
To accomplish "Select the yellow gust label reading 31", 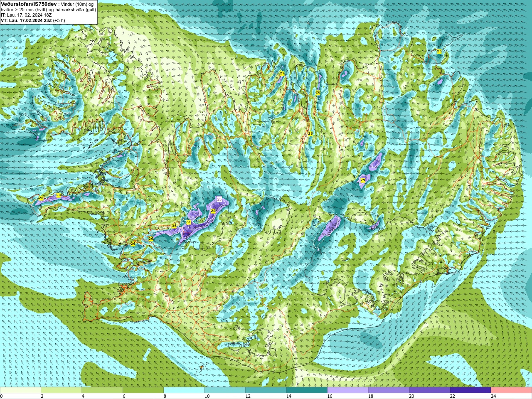I will coord(189,222).
